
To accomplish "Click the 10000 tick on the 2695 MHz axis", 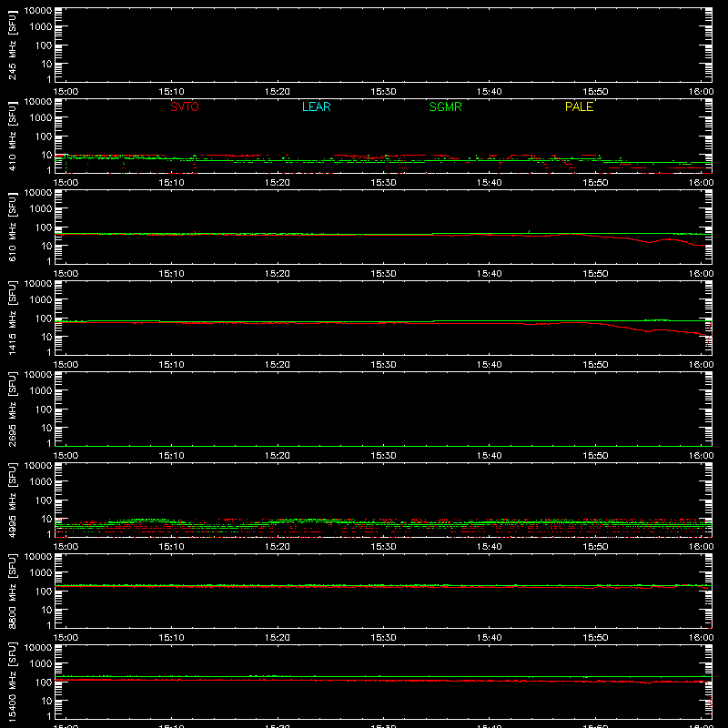I will pyautogui.click(x=38, y=375).
